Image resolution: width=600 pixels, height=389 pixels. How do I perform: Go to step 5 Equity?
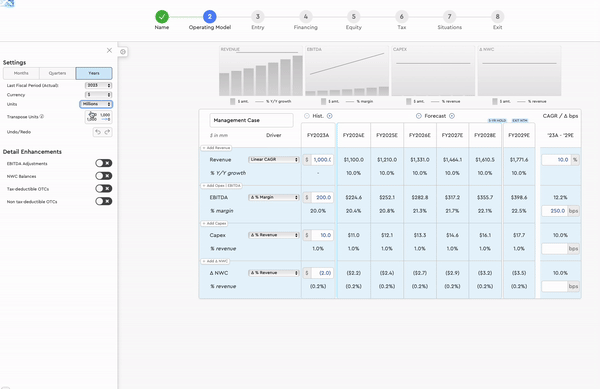(x=354, y=17)
